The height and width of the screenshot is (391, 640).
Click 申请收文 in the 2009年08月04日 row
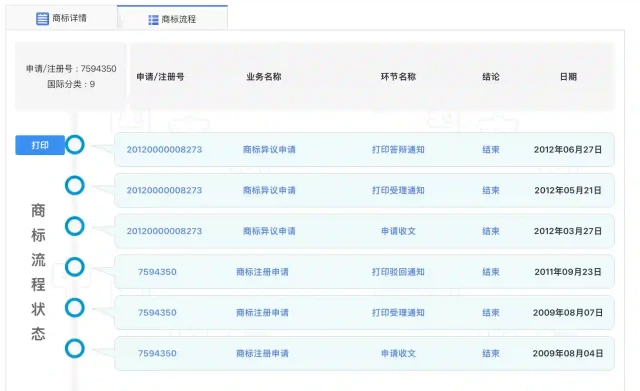[x=398, y=353]
